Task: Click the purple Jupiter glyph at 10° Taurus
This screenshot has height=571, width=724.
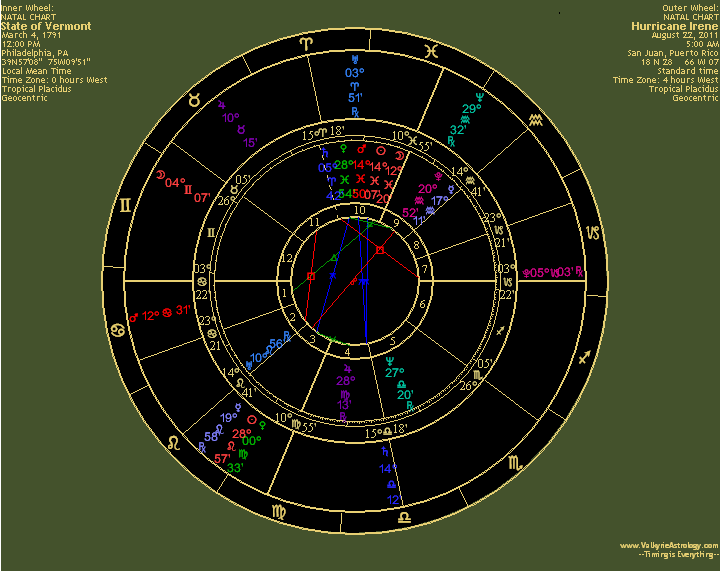Action: coord(222,104)
